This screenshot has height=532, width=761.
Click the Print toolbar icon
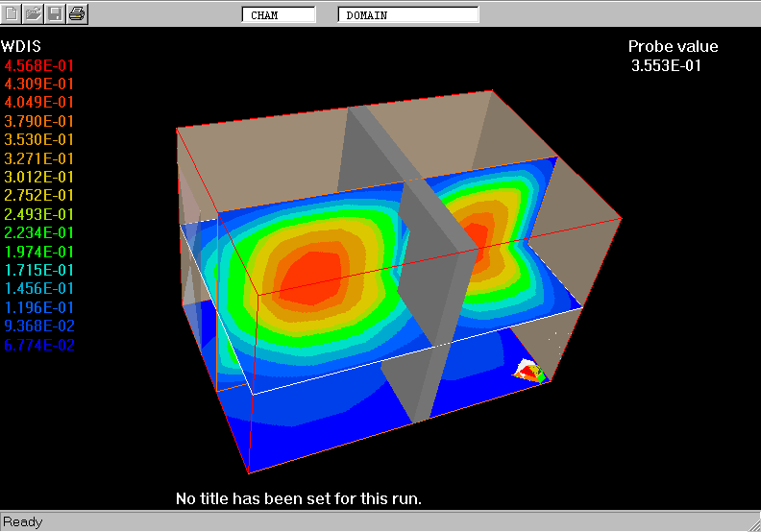coord(77,13)
